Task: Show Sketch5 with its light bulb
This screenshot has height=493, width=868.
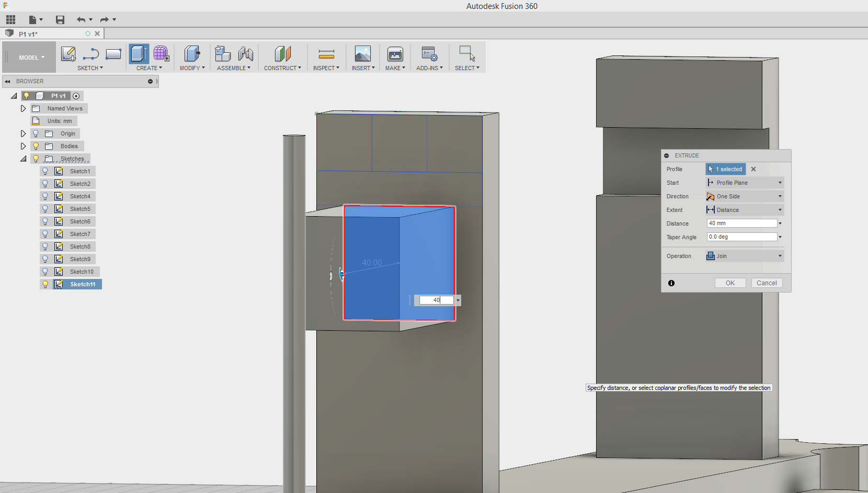Action: pyautogui.click(x=45, y=209)
